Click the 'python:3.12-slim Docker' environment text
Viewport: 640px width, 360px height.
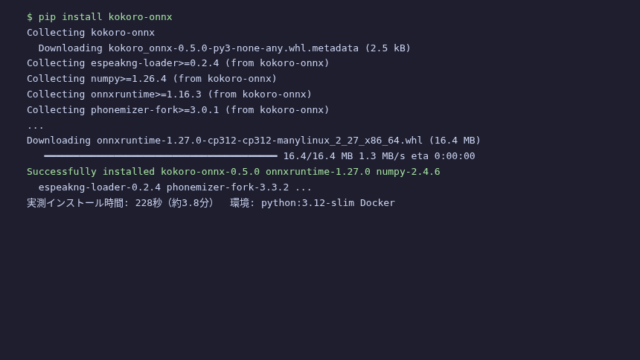[x=328, y=203]
